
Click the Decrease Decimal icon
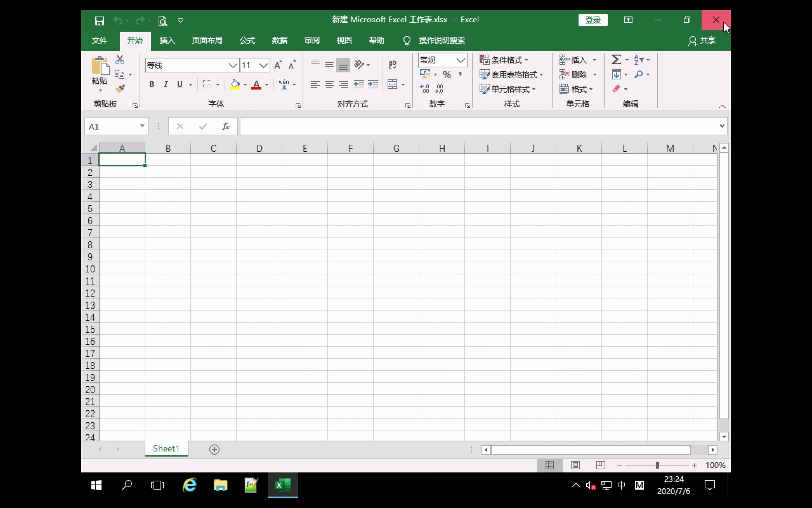439,89
